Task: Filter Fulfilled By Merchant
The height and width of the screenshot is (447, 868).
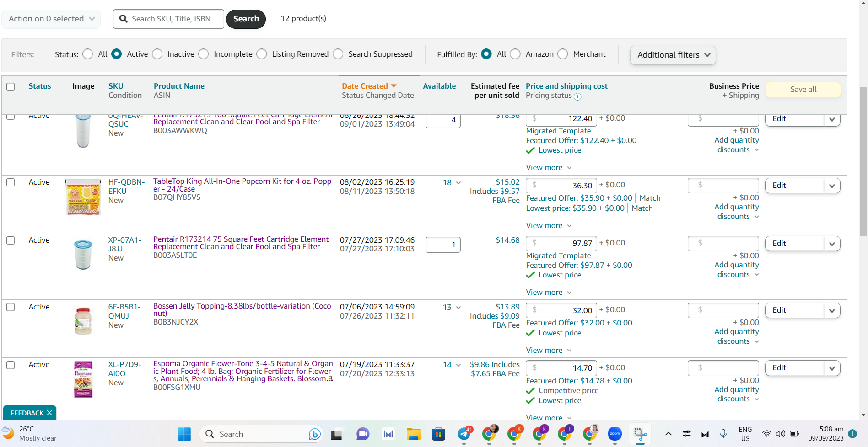Action: pos(563,54)
